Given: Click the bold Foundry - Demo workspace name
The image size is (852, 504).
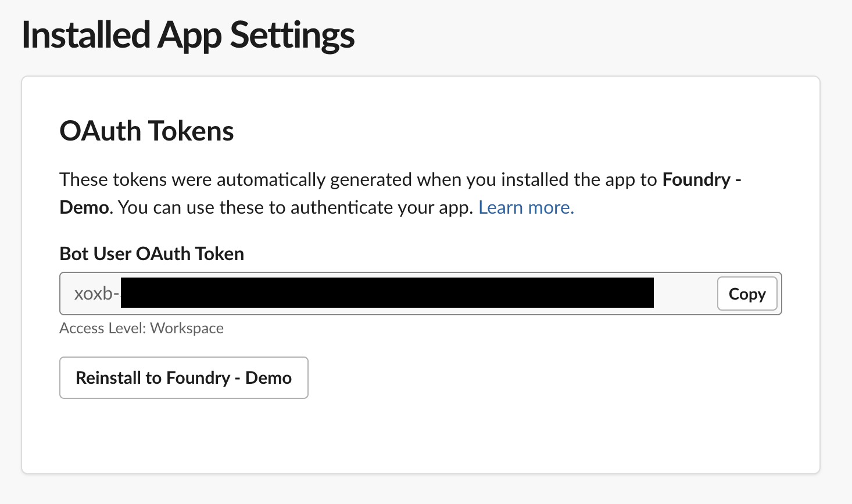Looking at the screenshot, I should 701,179.
